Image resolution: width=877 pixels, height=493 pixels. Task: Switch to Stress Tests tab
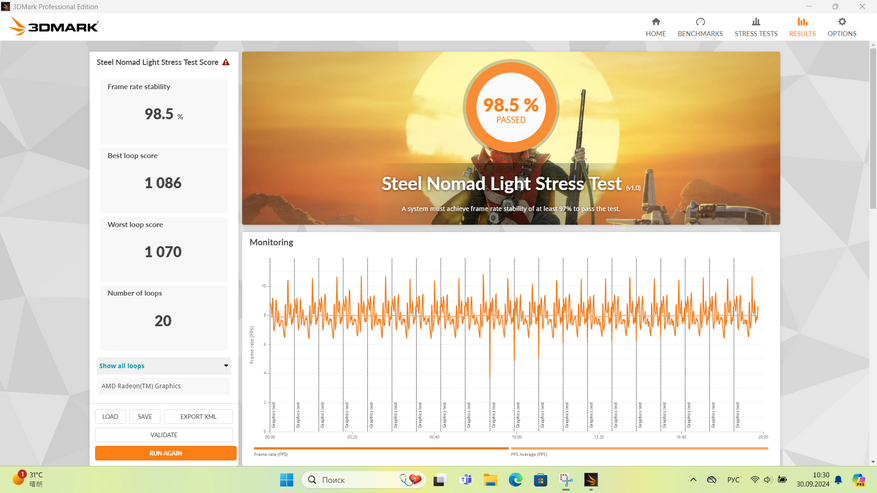tap(756, 27)
